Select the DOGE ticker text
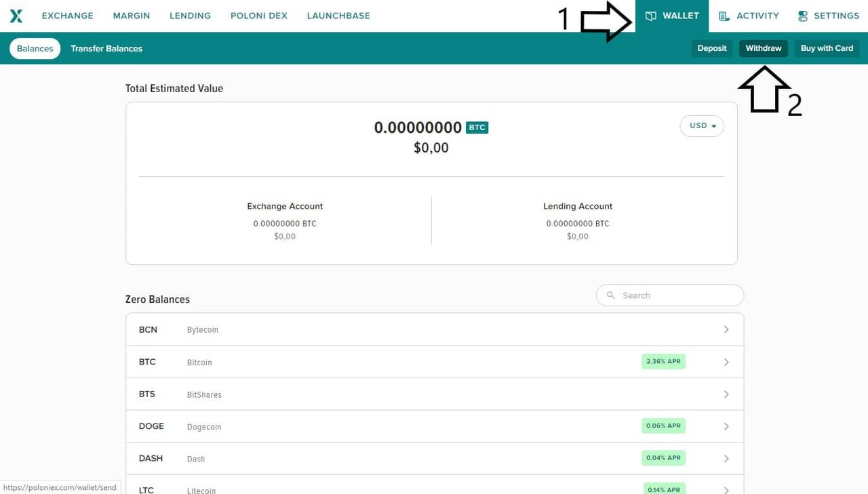 151,426
